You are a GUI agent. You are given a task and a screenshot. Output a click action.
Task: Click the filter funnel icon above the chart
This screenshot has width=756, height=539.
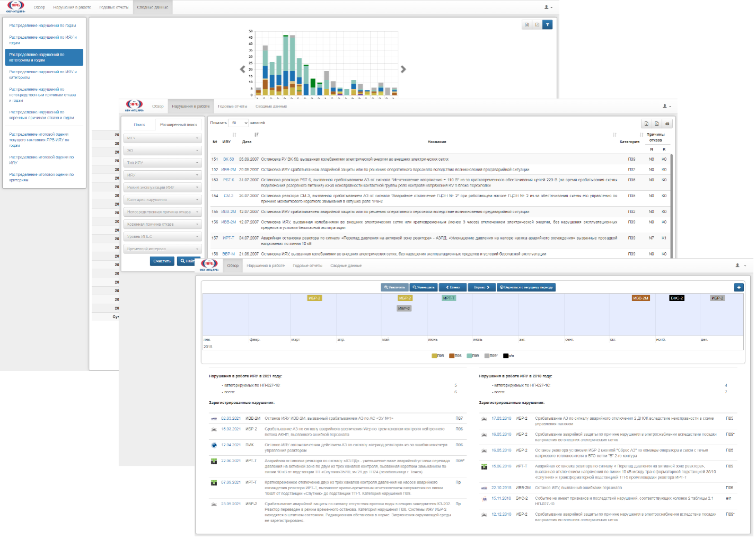548,24
